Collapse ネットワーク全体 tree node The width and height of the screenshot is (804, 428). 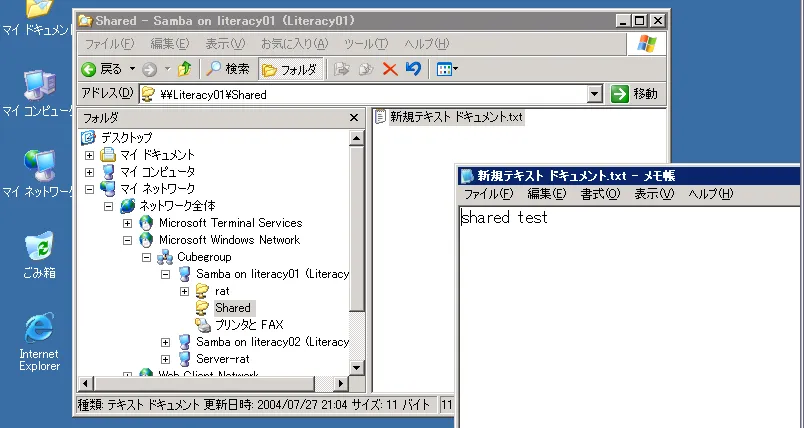pos(108,206)
